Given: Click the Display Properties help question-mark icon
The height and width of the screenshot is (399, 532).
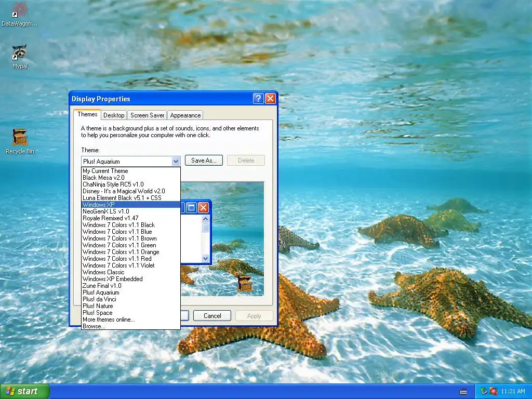Looking at the screenshot, I should (258, 98).
